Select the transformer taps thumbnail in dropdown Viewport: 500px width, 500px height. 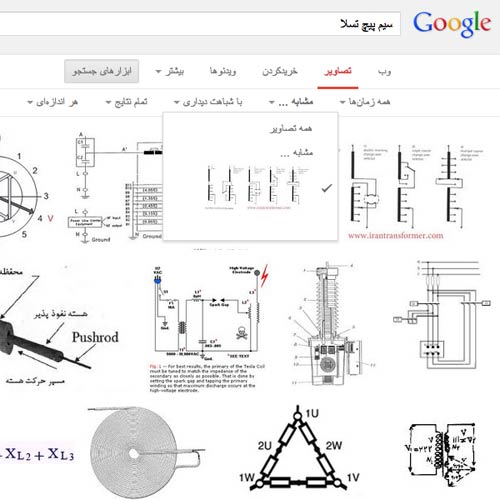pyautogui.click(x=257, y=188)
